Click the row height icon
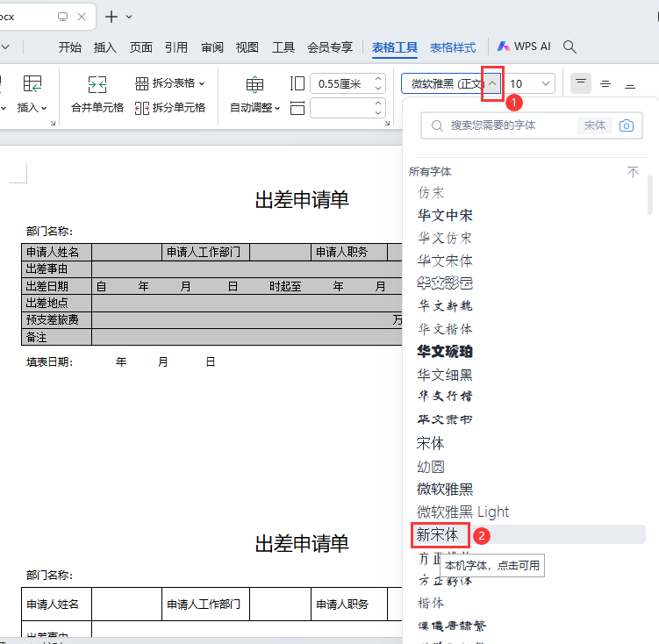 point(297,83)
